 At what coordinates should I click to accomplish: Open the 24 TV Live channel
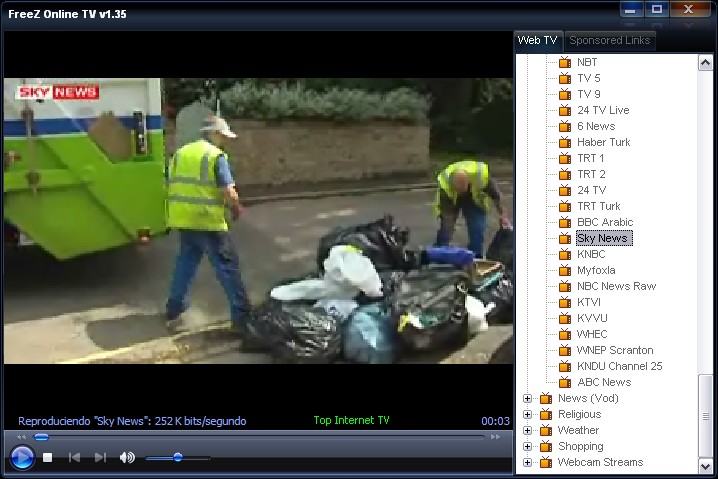603,110
